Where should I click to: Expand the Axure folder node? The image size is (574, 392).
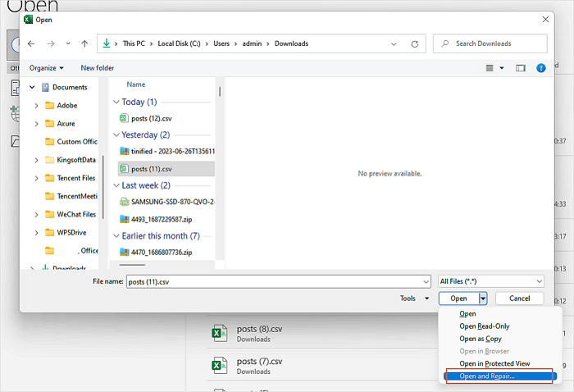[36, 124]
